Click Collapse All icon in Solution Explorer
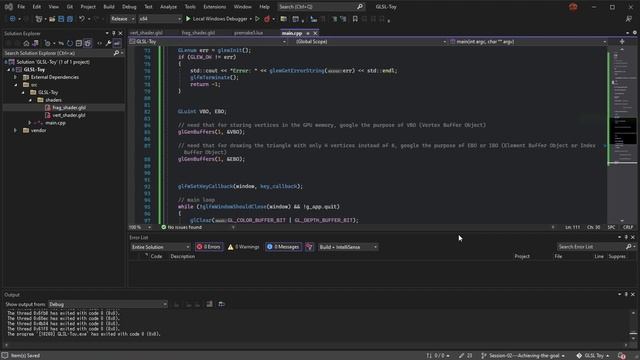Screen dimensions: 640x360 click(x=79, y=43)
